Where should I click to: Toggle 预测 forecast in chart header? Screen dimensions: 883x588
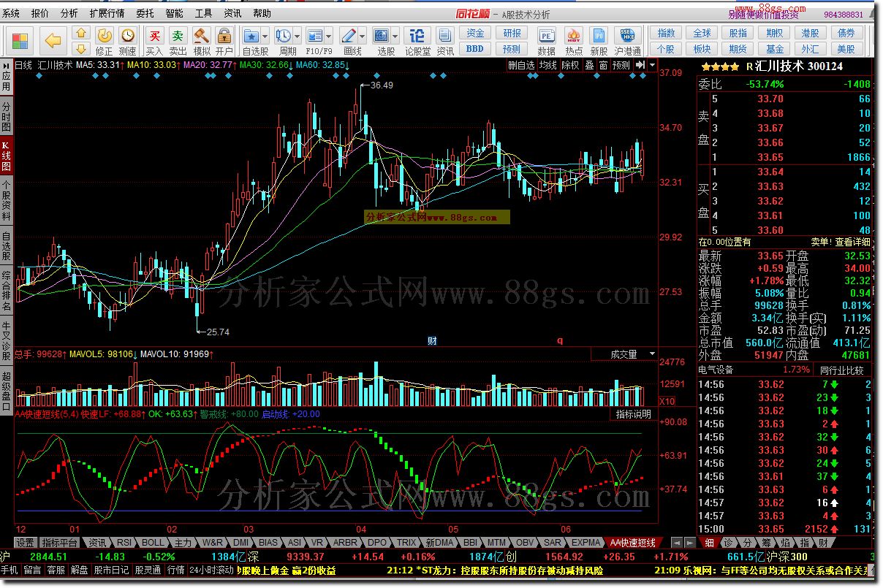[621, 65]
